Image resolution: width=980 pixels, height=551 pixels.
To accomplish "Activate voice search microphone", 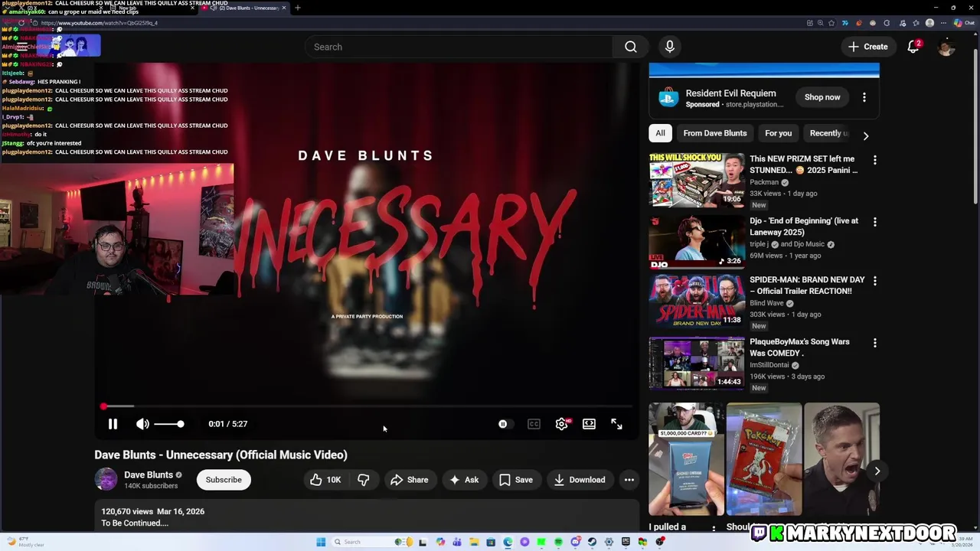I will tap(670, 47).
